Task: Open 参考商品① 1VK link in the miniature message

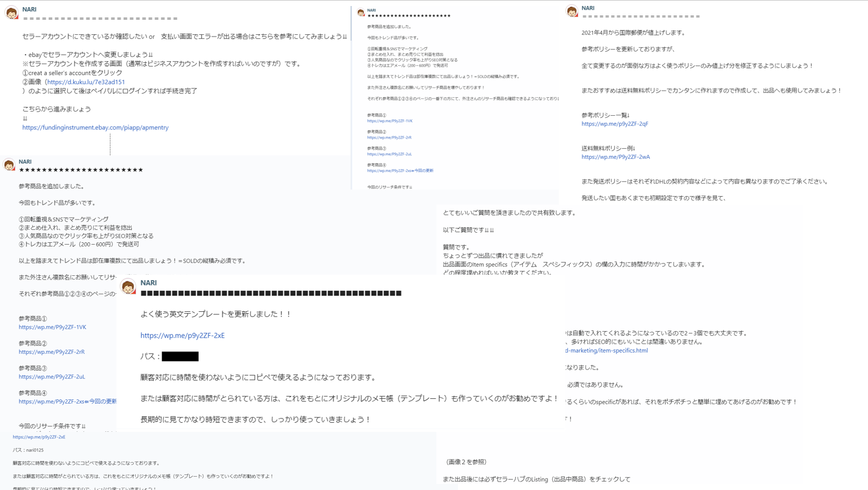Action: click(x=390, y=121)
